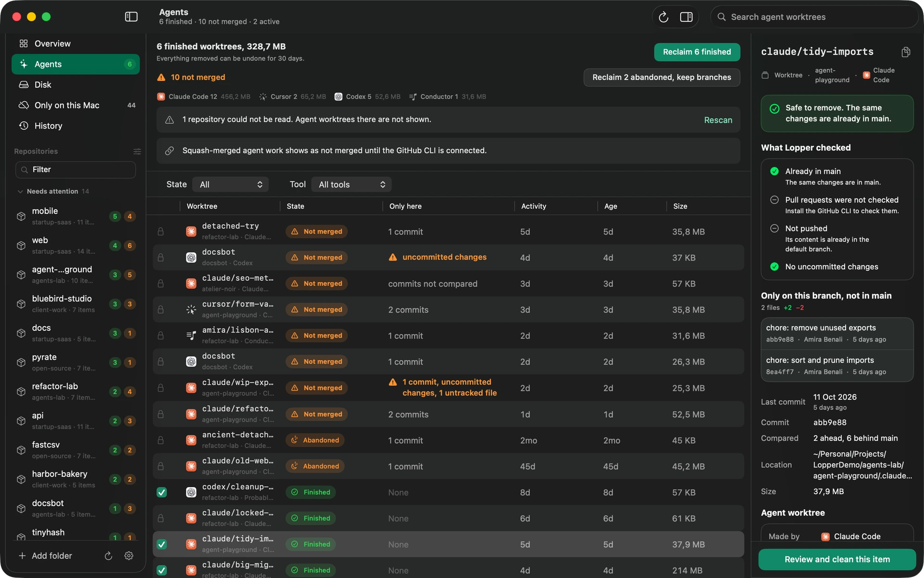The height and width of the screenshot is (578, 924).
Task: Sort by the Activity column header
Action: (534, 206)
